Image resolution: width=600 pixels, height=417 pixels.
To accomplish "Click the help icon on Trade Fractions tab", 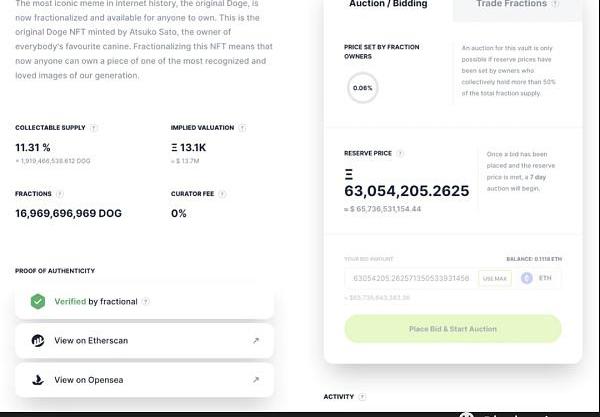I will (x=556, y=4).
